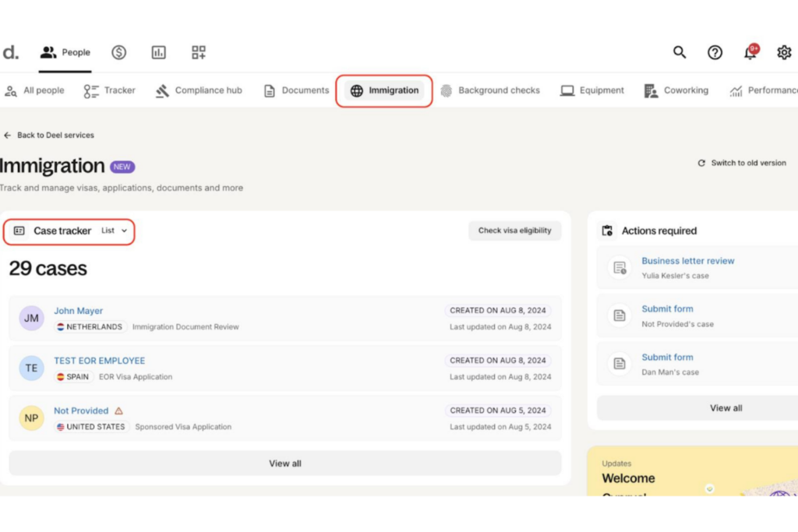Click the Actions required clipboard icon

[x=607, y=231]
